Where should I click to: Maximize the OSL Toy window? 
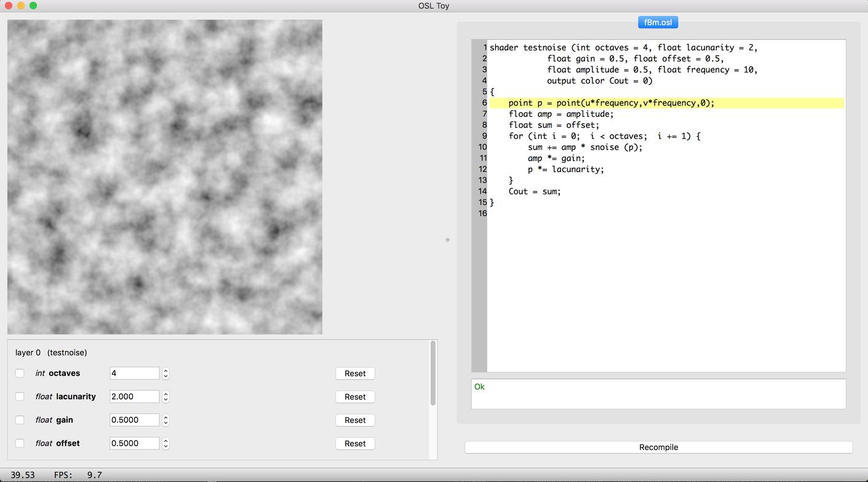click(x=33, y=6)
